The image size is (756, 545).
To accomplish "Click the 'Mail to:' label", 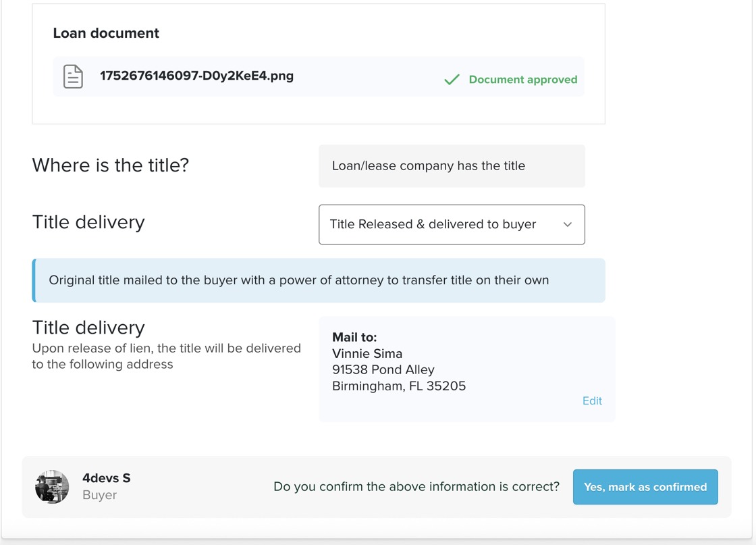I will [x=354, y=337].
